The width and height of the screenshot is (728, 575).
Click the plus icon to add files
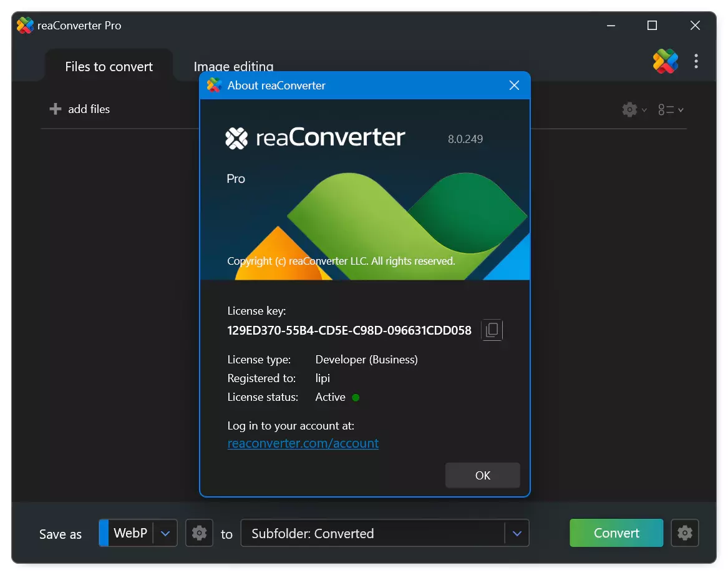coord(56,109)
